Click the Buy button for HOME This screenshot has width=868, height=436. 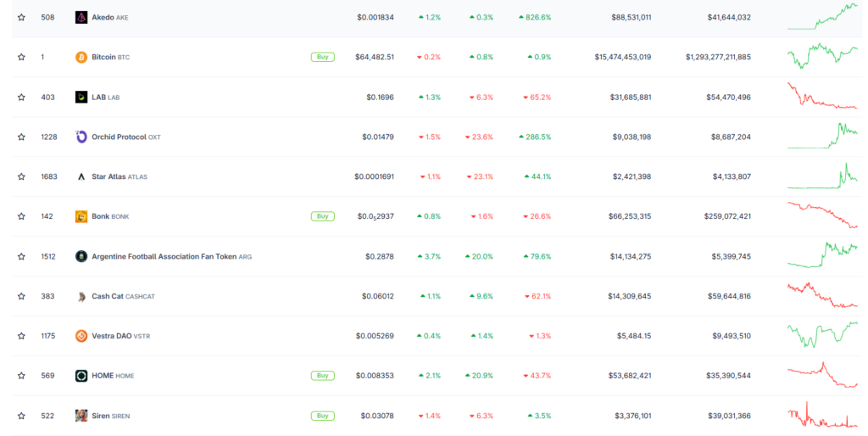coord(323,376)
